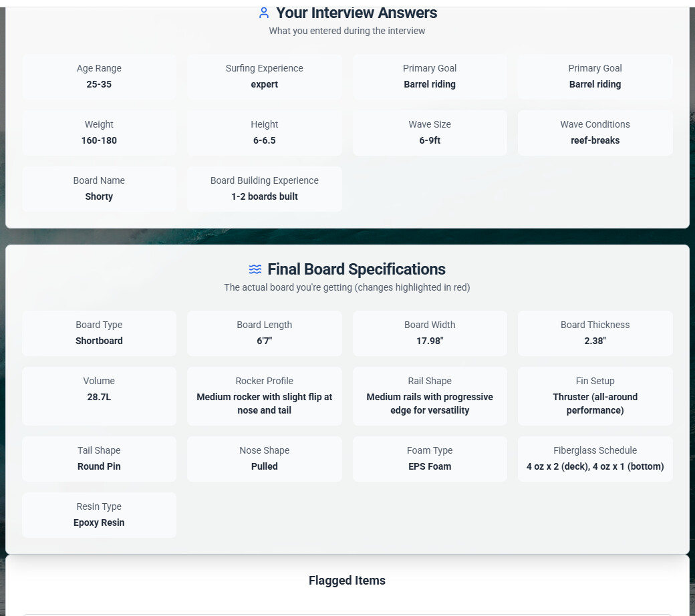The width and height of the screenshot is (695, 616).
Task: Select the Board Type Shortboard card
Action: [99, 333]
